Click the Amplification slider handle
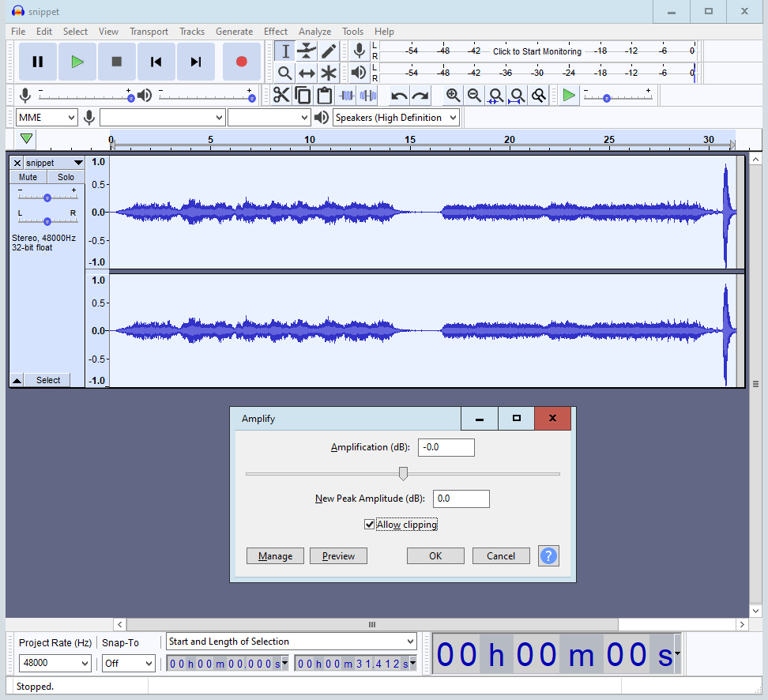Viewport: 768px width, 700px height. pyautogui.click(x=403, y=473)
